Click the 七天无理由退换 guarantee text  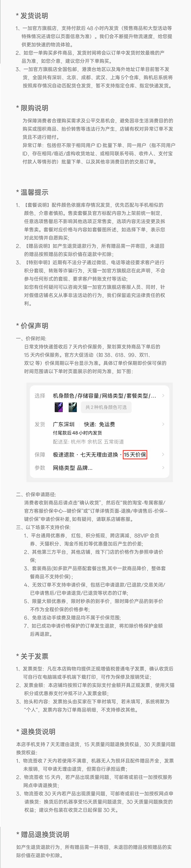(x=99, y=455)
